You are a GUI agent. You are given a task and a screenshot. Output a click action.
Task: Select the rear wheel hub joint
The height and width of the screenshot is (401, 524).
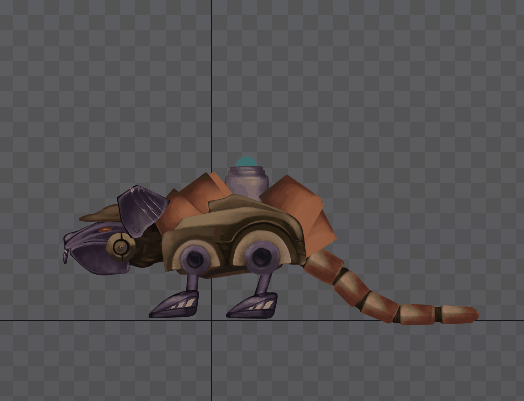tap(261, 257)
